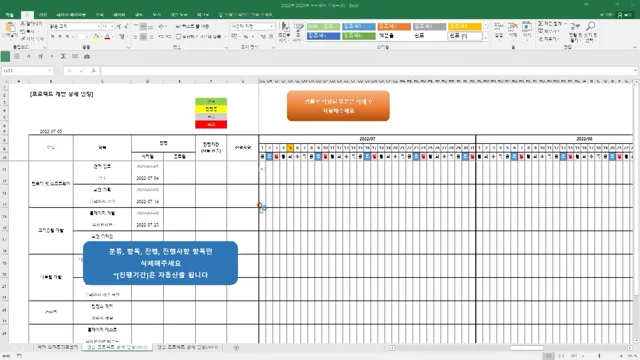Click the add new sheet plus icon

pyautogui.click(x=236, y=347)
